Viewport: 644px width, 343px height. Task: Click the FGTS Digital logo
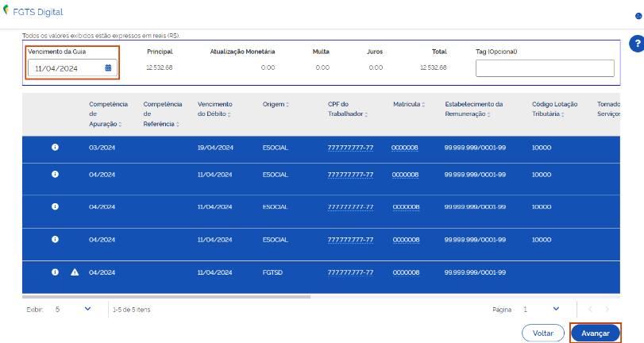point(33,11)
